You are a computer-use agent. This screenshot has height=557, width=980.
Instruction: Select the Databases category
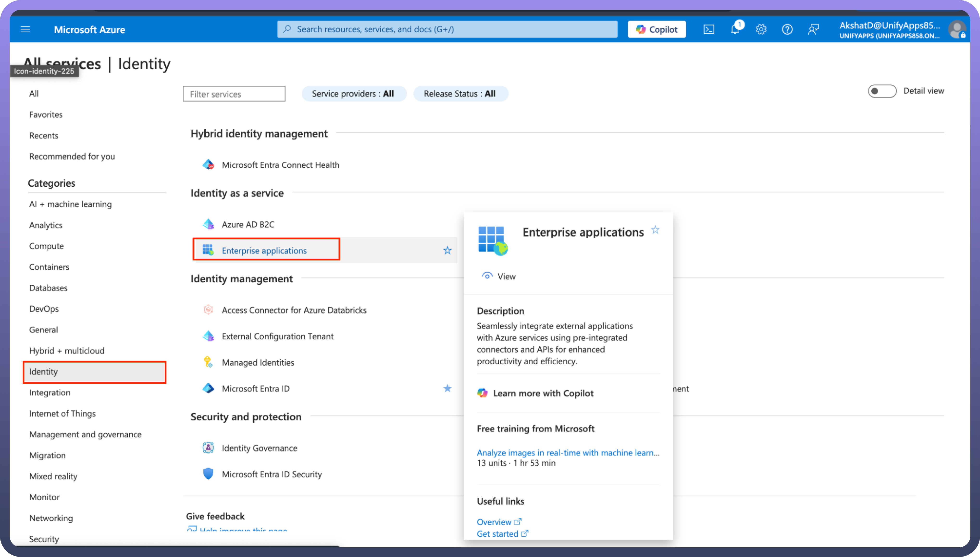[49, 288]
